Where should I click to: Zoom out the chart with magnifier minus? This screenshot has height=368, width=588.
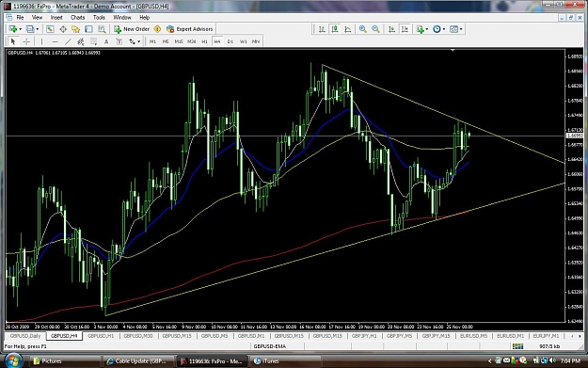coord(375,29)
